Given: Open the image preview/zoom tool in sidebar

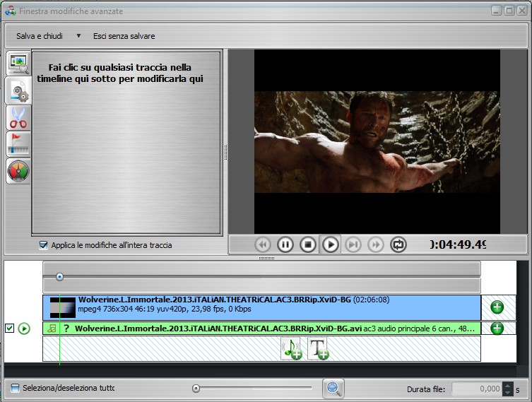Looking at the screenshot, I should pos(18,64).
